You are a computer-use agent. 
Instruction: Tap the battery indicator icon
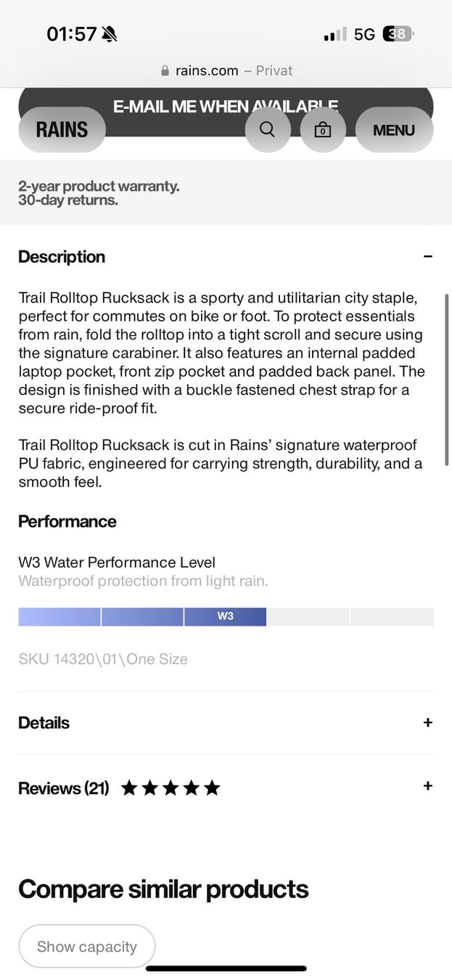click(398, 34)
